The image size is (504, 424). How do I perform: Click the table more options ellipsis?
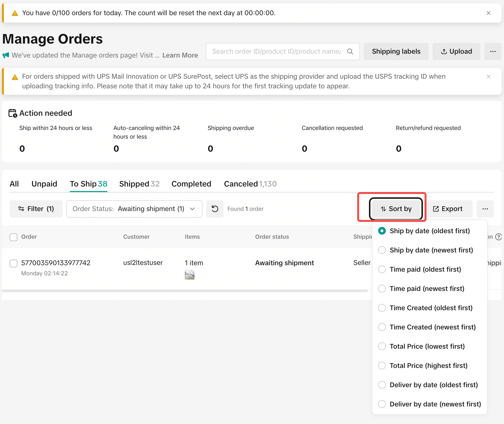click(x=485, y=209)
